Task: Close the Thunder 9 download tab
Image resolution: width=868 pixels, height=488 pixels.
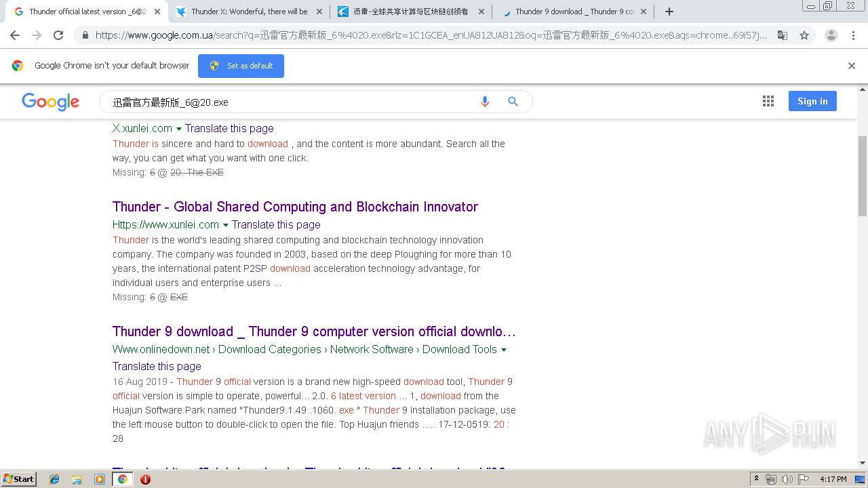Action: click(x=644, y=12)
